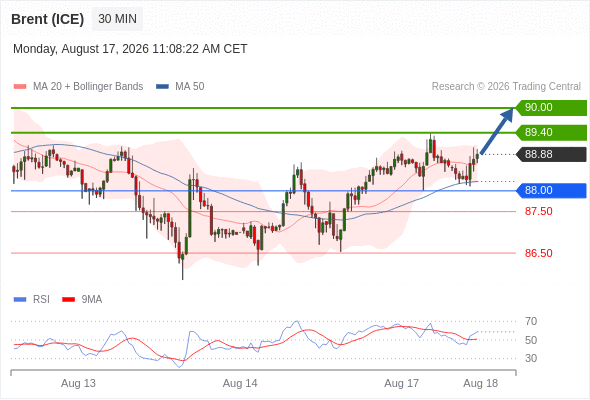Click the blue RSI legend swatch

tap(20, 300)
